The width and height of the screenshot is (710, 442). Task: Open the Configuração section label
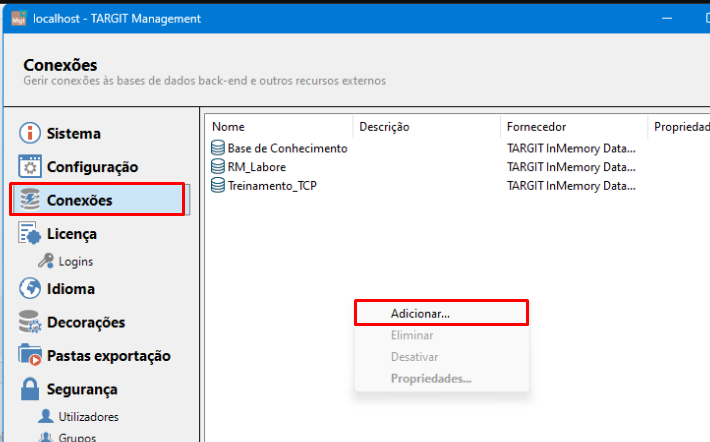coord(93,167)
